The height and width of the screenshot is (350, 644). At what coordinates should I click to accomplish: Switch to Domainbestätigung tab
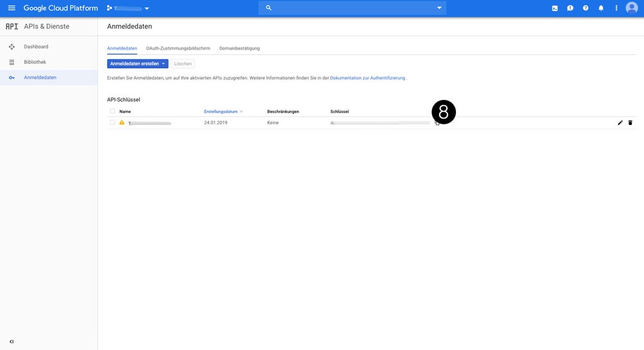click(x=240, y=48)
